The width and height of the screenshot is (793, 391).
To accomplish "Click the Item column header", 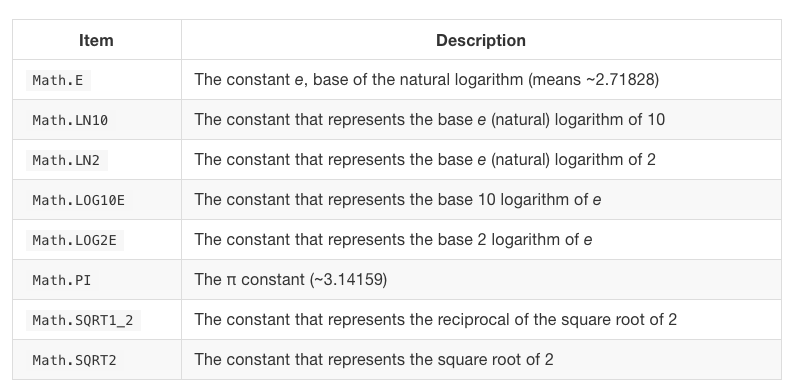I will point(96,40).
